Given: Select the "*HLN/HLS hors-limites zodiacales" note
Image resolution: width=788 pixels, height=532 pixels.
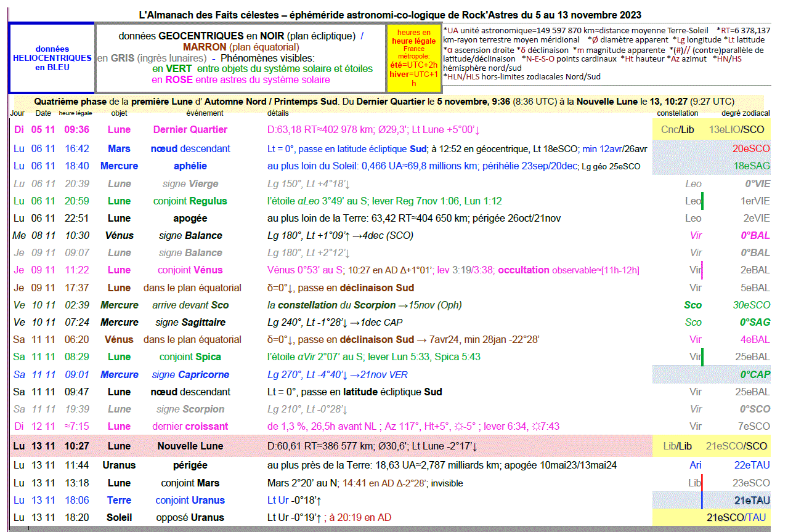Looking at the screenshot, I should pyautogui.click(x=522, y=77).
